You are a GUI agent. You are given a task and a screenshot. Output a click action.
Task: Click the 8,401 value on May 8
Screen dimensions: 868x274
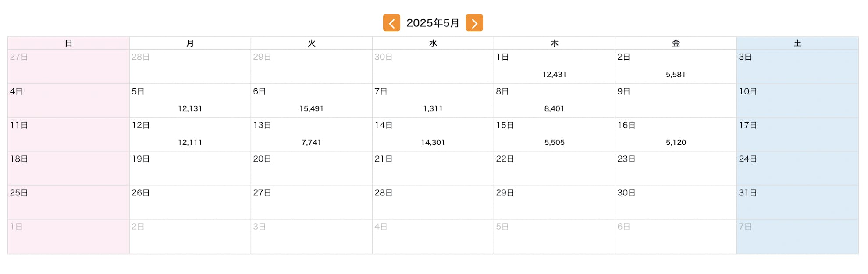(554, 108)
